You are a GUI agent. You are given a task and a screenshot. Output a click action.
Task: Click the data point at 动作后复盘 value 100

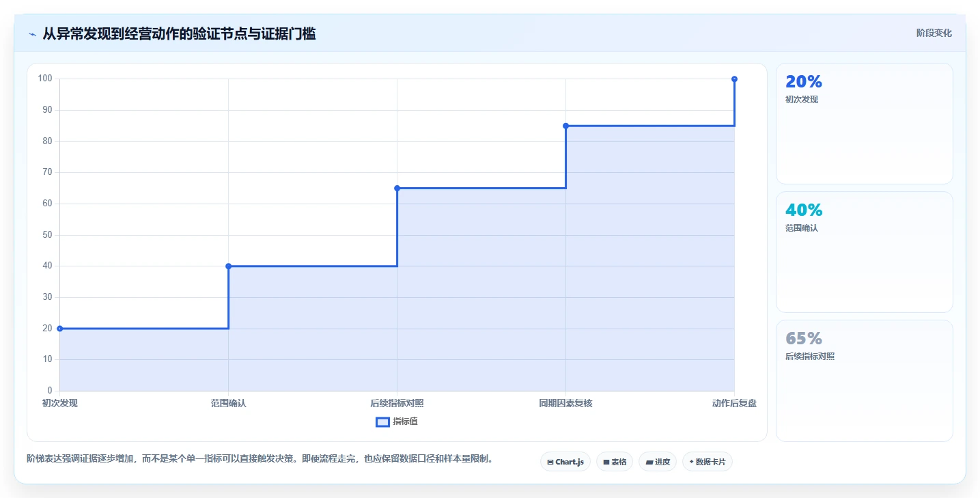734,79
